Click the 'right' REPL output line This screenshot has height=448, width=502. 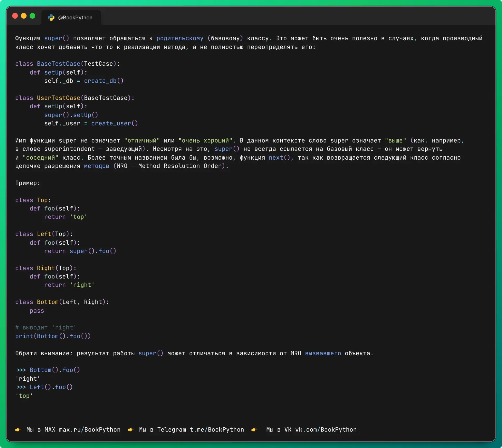pos(28,379)
